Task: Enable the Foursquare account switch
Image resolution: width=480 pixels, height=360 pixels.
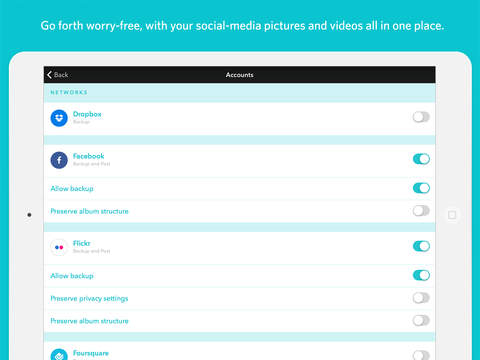Action: (x=421, y=355)
